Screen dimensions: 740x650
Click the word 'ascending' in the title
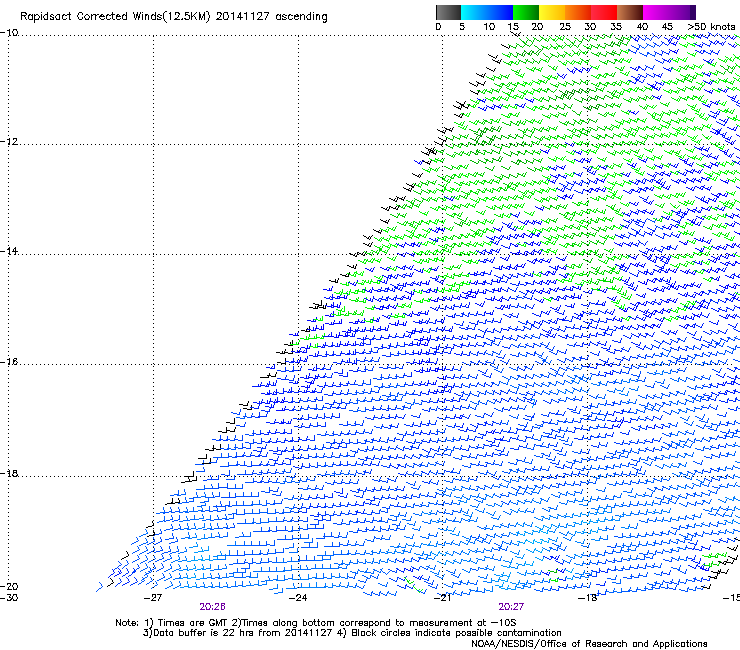coord(301,17)
